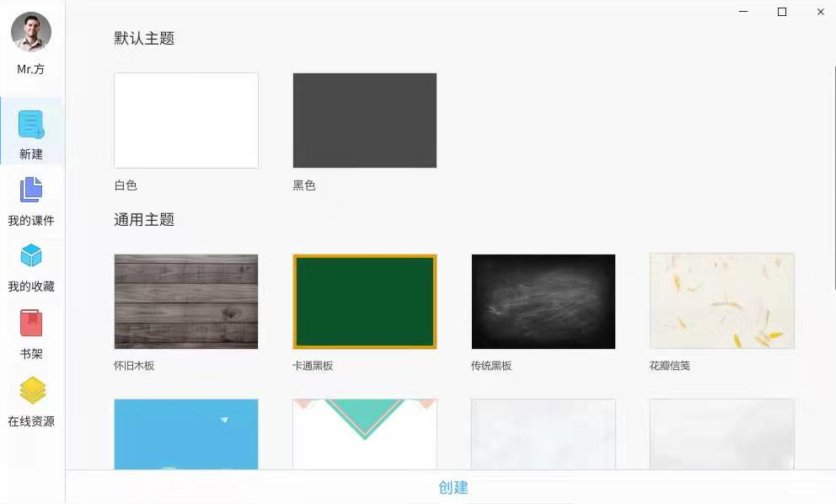Select the blue sky theme thumbnail
836x504 pixels.
tap(186, 434)
